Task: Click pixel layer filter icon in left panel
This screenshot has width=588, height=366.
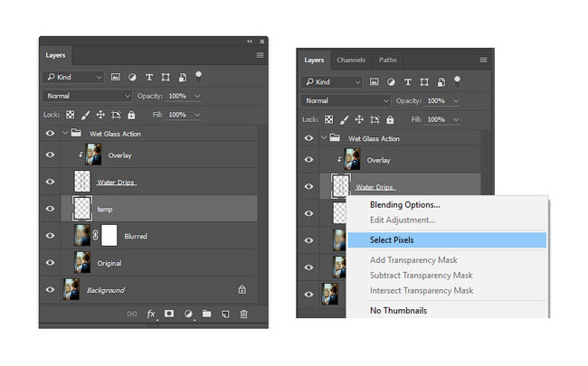Action: tap(116, 77)
